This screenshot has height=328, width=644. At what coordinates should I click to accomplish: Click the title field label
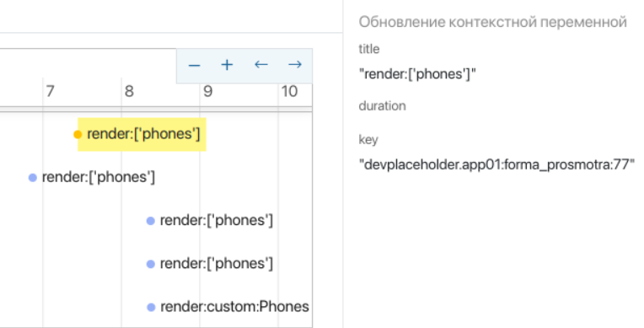[x=369, y=49]
